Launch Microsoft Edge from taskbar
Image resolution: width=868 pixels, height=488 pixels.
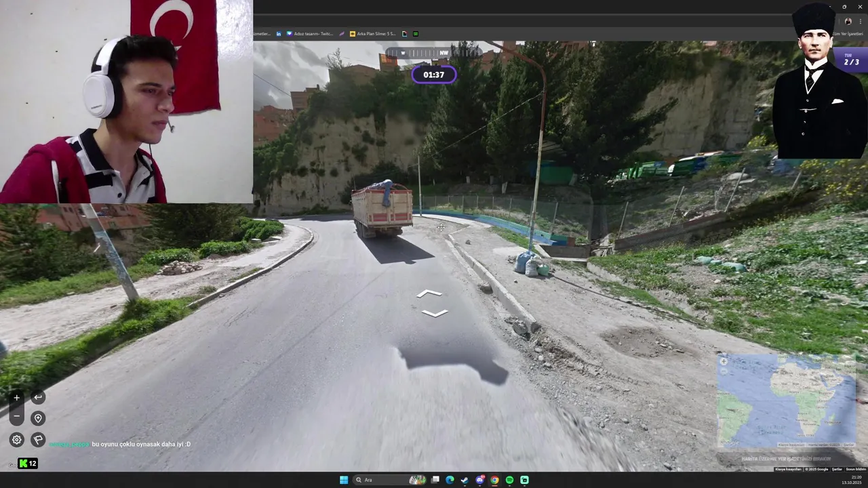click(x=450, y=480)
